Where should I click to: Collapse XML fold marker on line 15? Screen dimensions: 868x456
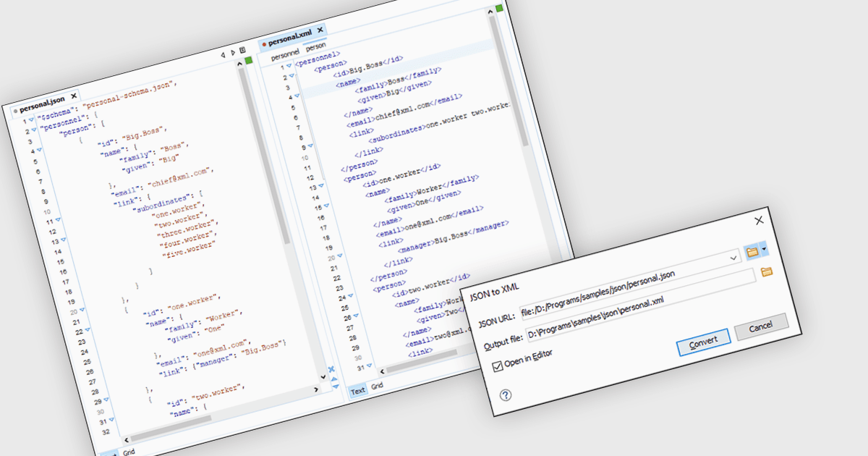click(x=327, y=206)
